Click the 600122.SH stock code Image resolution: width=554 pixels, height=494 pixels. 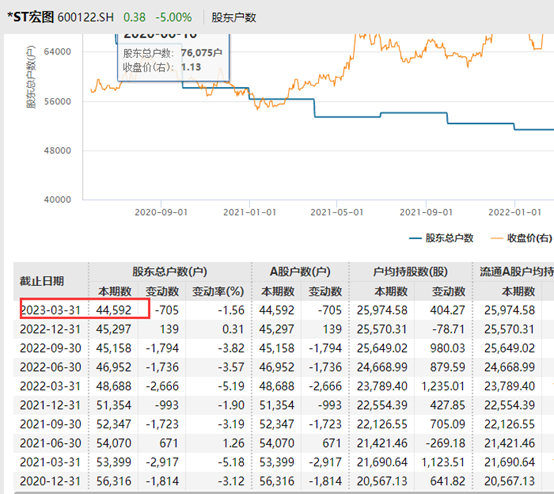[86, 17]
